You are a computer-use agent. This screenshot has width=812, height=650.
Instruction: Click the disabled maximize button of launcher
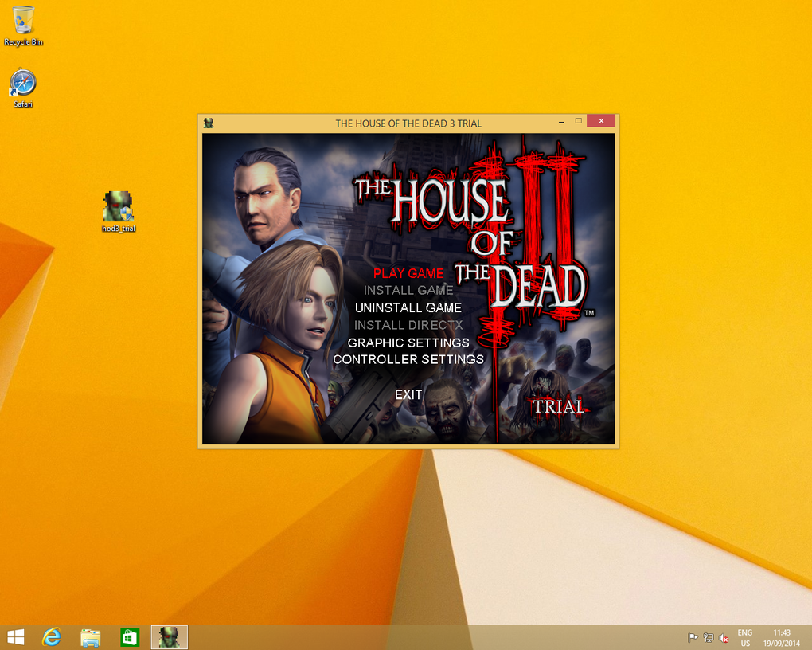pyautogui.click(x=579, y=121)
